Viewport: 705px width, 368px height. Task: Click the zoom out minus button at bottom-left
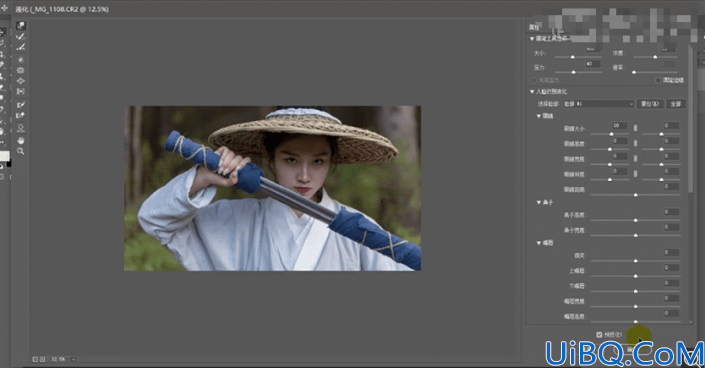[x=35, y=359]
